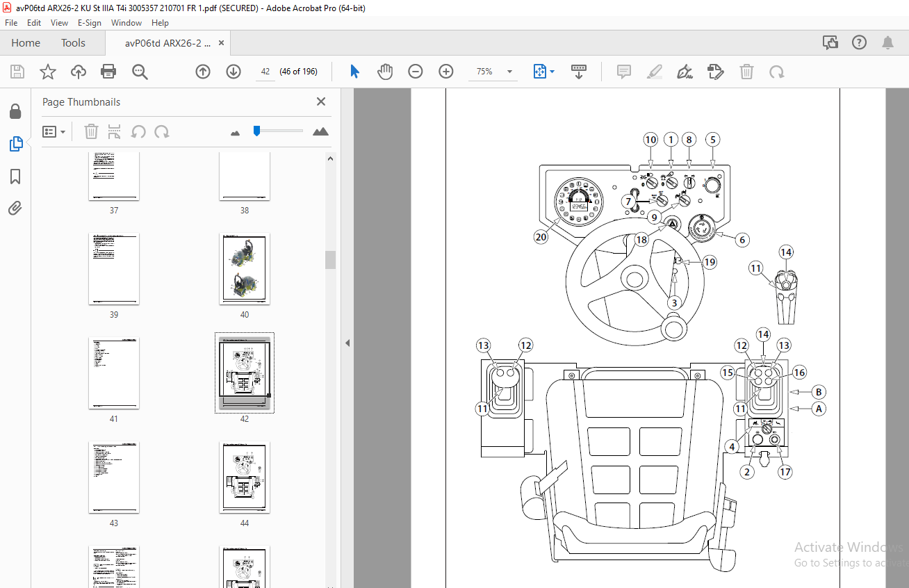Add the document to favorites with the star
909x588 pixels.
[47, 72]
